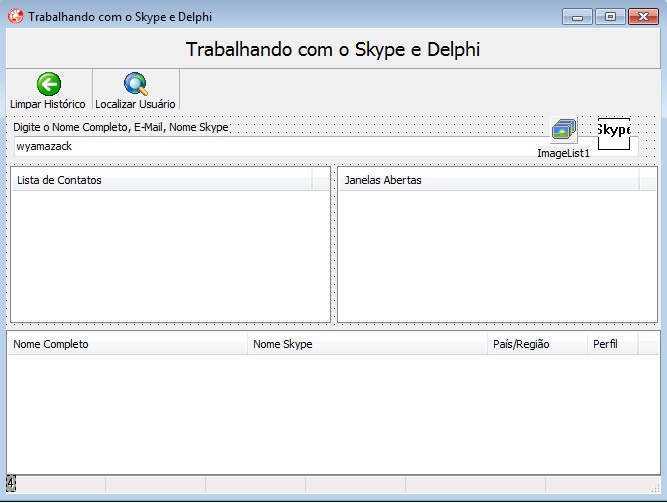Close the Trabalhando com o Skype window

[x=641, y=16]
